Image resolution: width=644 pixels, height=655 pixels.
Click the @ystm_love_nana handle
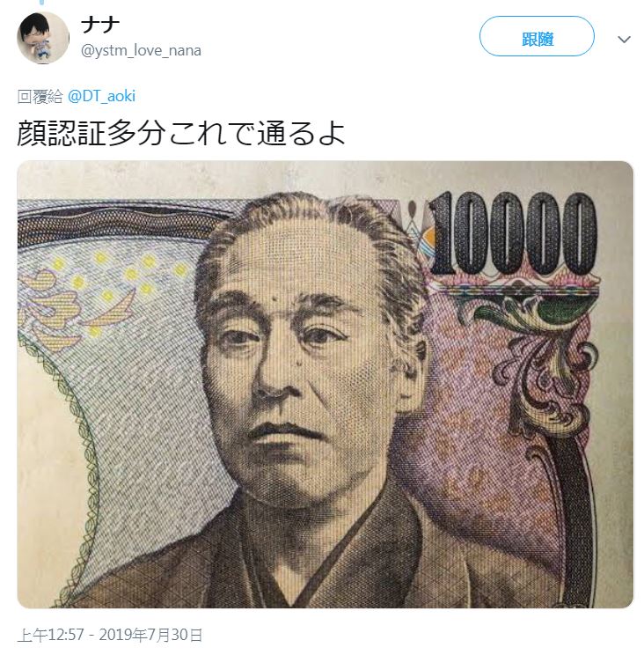click(141, 50)
